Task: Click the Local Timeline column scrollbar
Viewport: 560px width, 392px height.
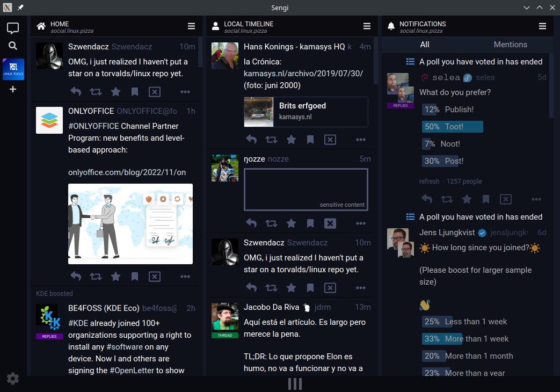Action: pos(376,61)
